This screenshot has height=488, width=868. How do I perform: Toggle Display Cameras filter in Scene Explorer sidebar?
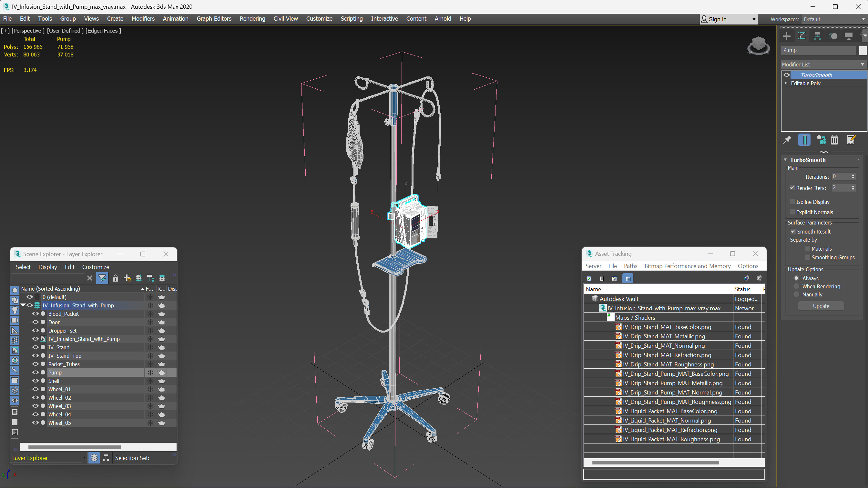pos(15,320)
